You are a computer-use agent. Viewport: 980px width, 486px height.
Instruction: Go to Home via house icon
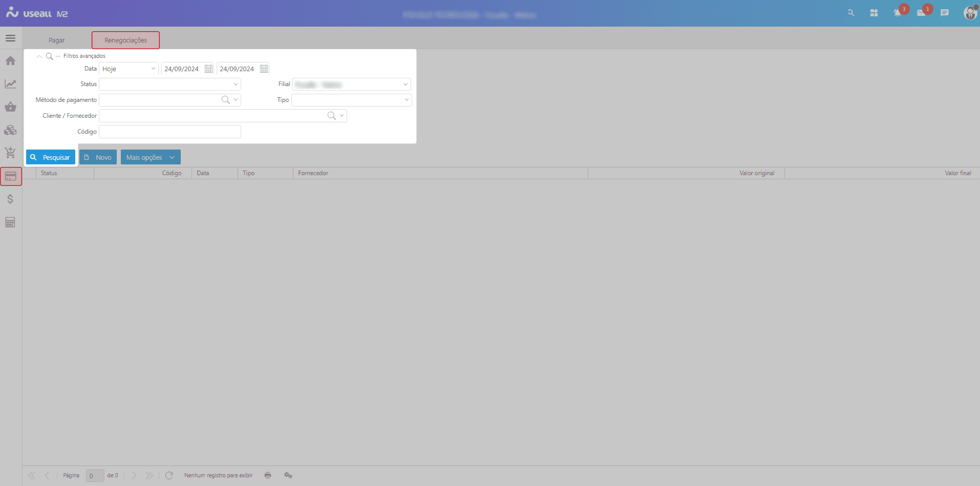[10, 61]
